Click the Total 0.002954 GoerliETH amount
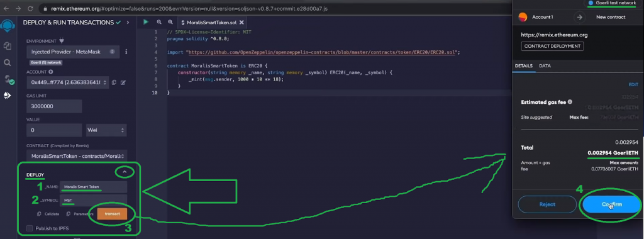 coord(613,153)
